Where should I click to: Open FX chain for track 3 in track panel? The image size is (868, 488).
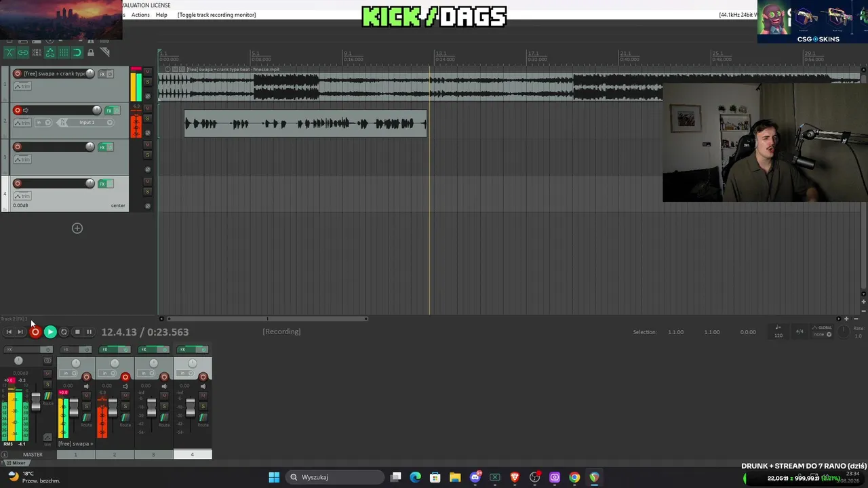[x=102, y=147]
